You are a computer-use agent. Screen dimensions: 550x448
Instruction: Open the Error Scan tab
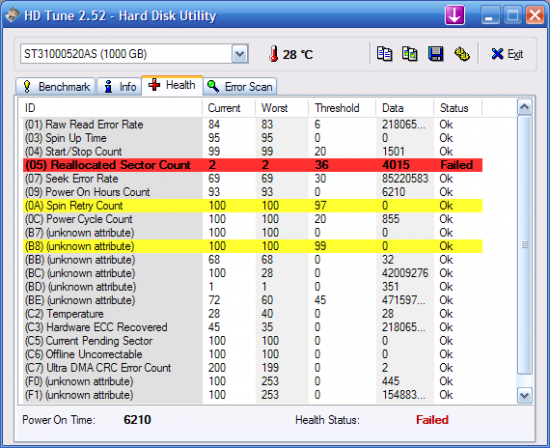[x=240, y=86]
